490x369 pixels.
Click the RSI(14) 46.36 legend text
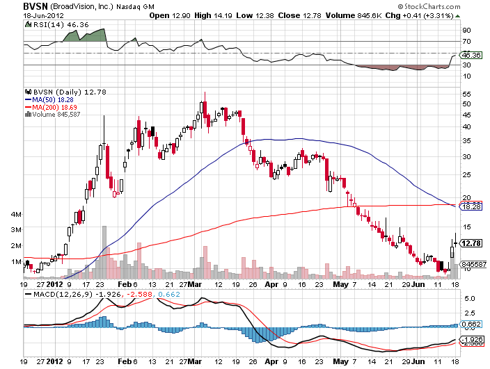[x=61, y=25]
